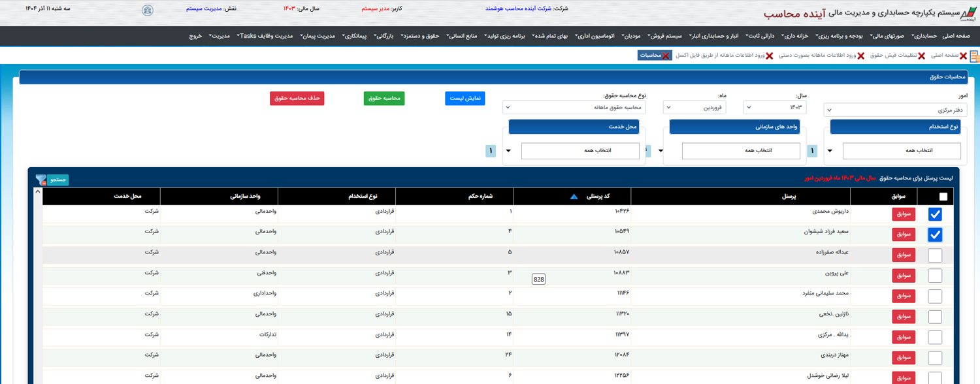
Task: Click the tab list icon beside صفحه اصلی
Action: tap(974, 56)
